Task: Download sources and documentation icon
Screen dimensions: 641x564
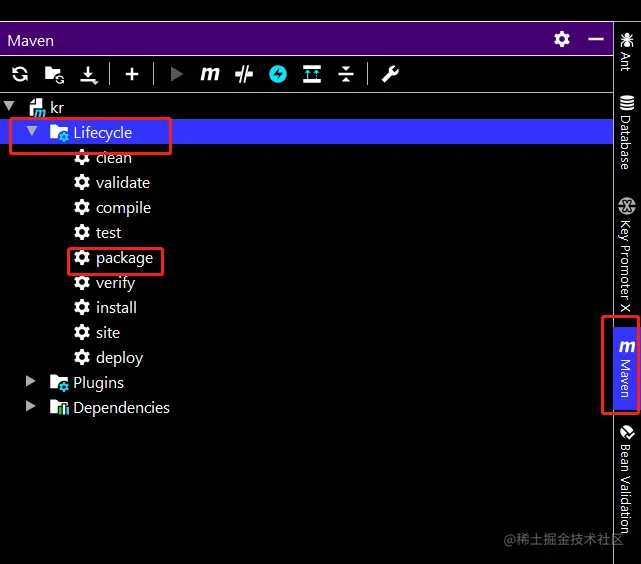Action: [x=89, y=75]
